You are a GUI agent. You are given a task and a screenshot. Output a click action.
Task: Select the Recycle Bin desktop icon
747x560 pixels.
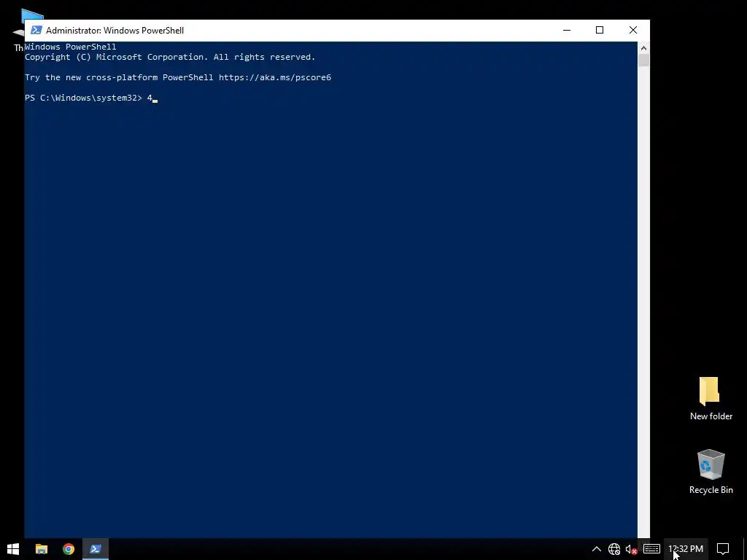point(711,472)
